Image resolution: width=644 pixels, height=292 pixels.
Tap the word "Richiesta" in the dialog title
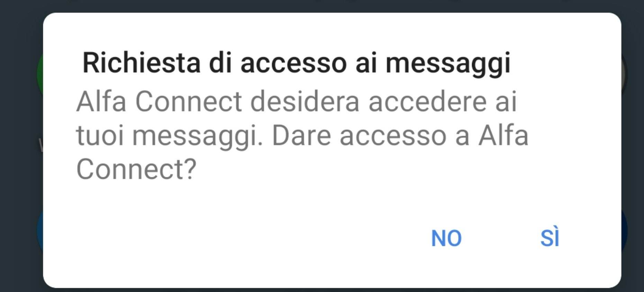[x=142, y=63]
